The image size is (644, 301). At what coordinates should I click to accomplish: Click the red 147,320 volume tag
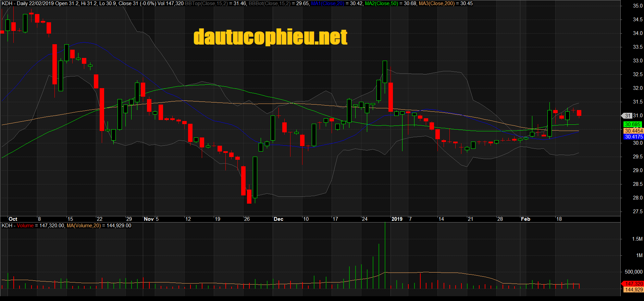633,284
